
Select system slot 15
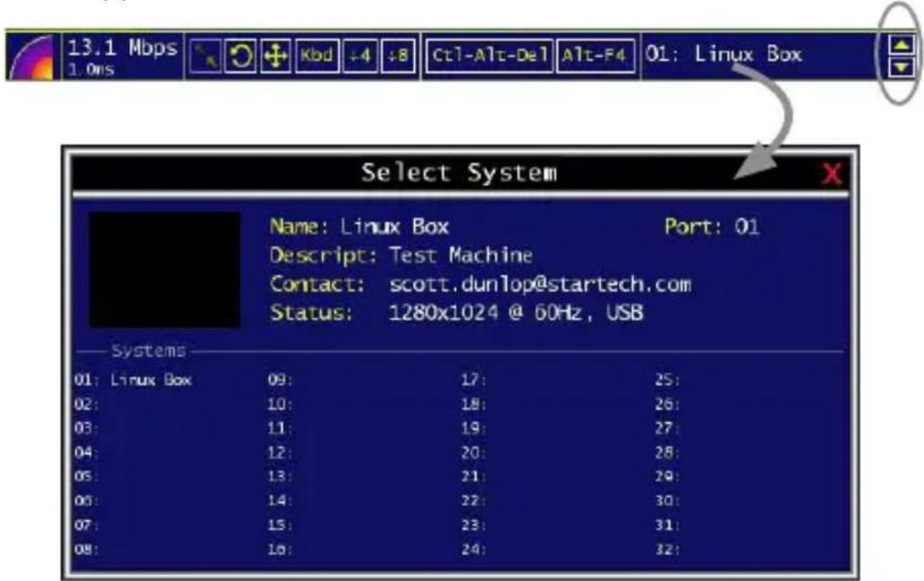280,524
